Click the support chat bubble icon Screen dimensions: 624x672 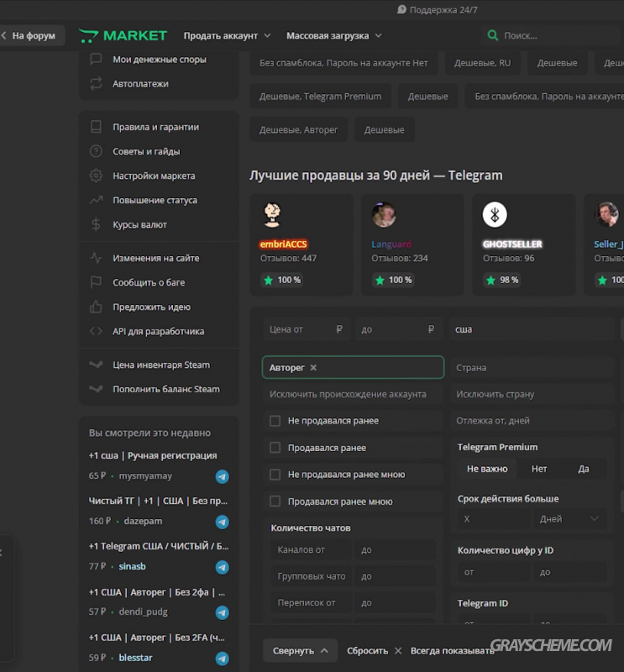[x=401, y=10]
